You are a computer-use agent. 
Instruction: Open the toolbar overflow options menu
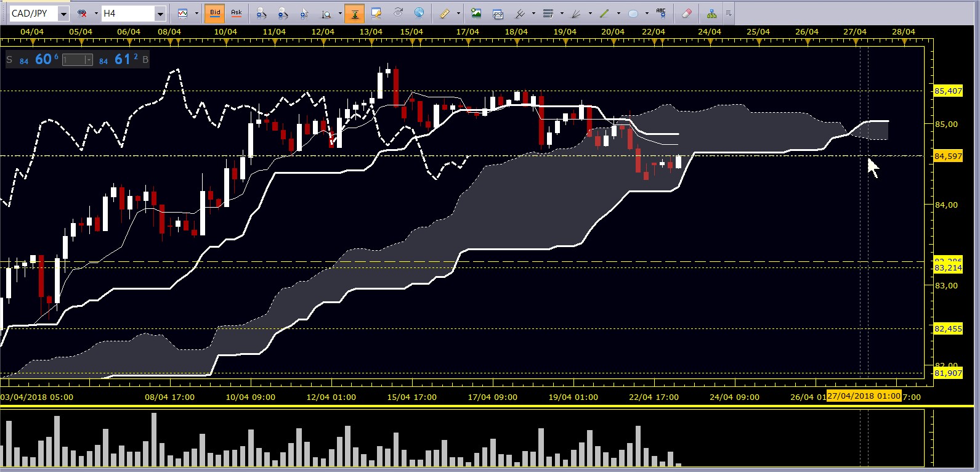pos(729,13)
